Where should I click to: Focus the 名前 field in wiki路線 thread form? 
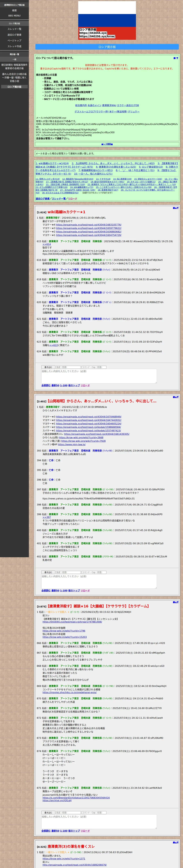pyautogui.click(x=68, y=367)
